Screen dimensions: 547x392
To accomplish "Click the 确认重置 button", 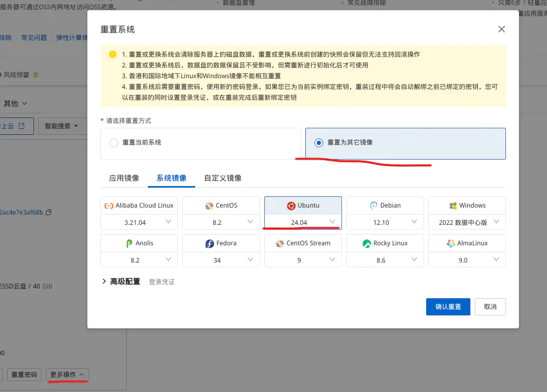I will [448, 306].
